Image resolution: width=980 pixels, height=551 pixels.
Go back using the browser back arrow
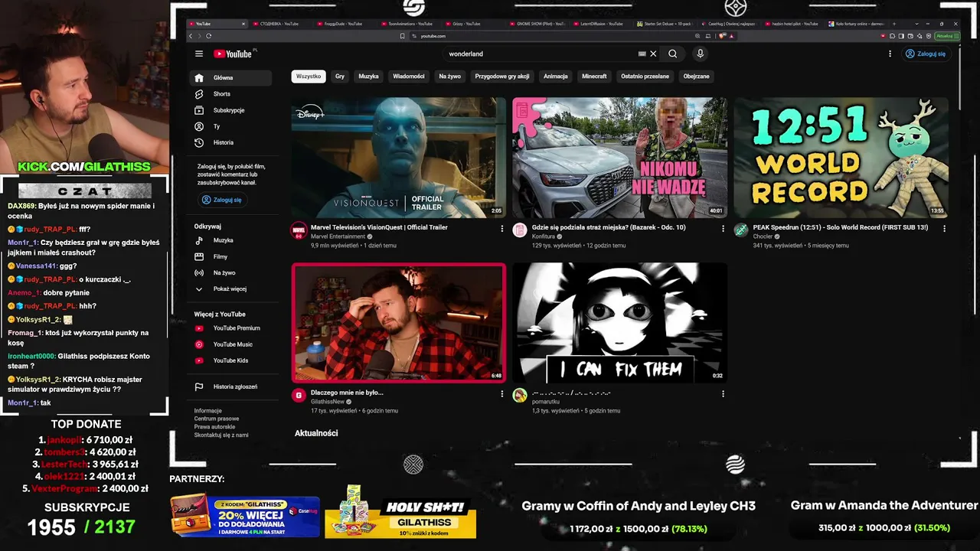click(x=191, y=36)
